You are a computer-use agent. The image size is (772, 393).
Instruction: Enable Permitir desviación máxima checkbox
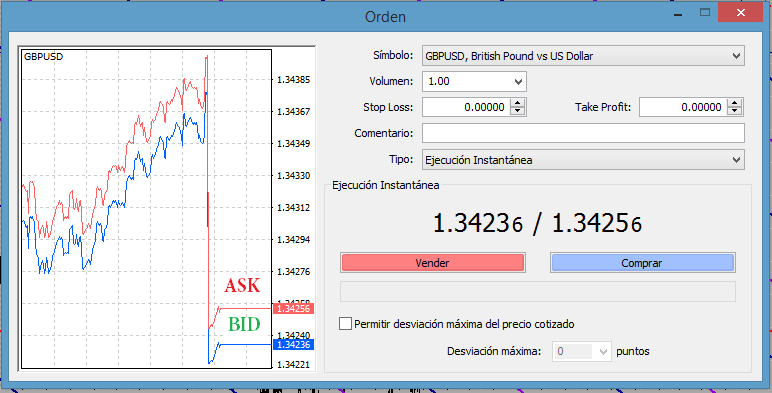346,324
